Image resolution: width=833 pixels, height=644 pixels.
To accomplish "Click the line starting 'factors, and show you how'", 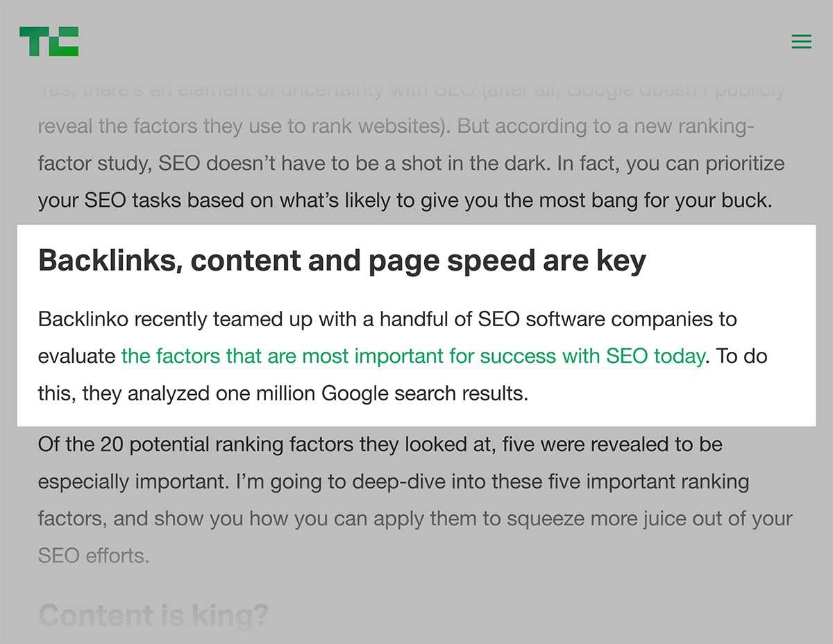I will click(415, 519).
